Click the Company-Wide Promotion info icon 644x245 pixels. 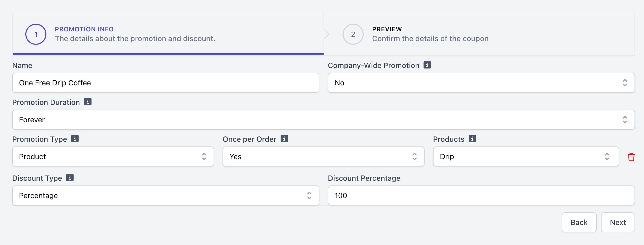coord(427,65)
